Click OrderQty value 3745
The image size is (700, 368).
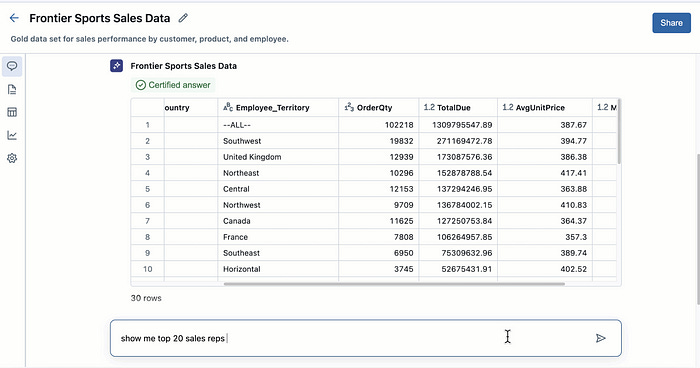[404, 269]
